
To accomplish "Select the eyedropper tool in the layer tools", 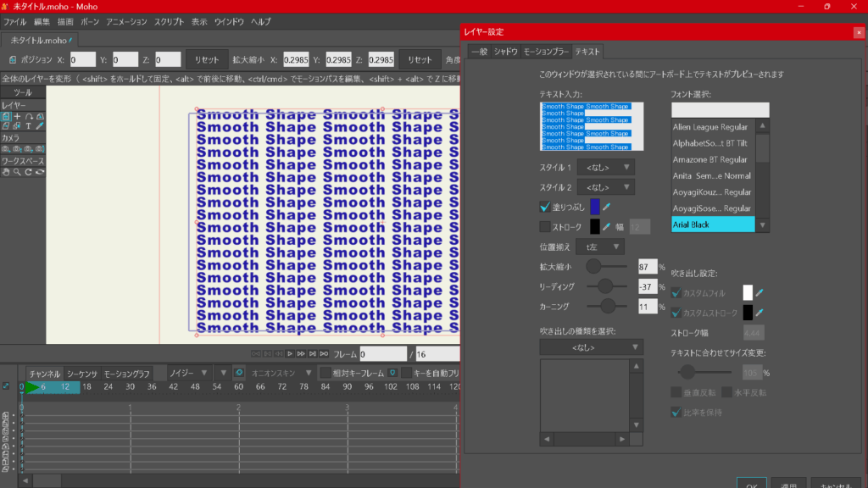I will coord(39,126).
